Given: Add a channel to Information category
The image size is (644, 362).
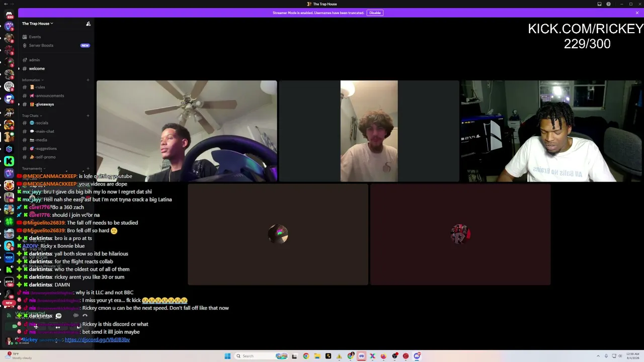Looking at the screenshot, I should pos(88,80).
